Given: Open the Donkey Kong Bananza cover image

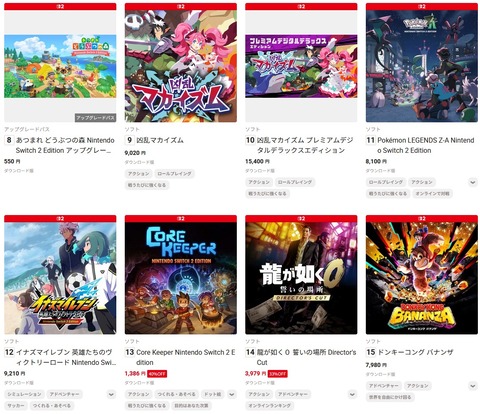Looking at the screenshot, I should tap(422, 278).
